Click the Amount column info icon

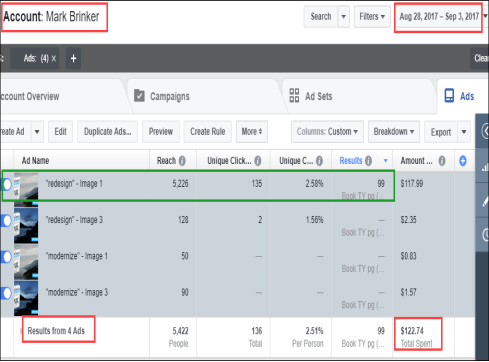[x=442, y=161]
